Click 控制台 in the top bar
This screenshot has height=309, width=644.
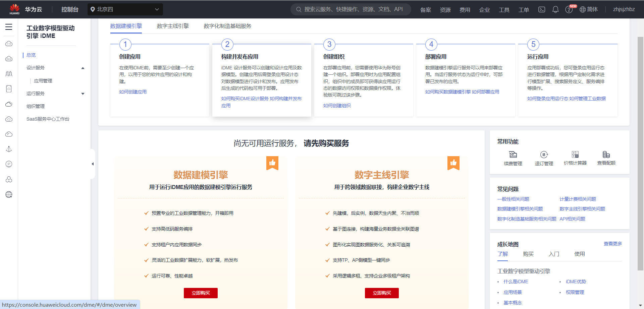click(70, 9)
